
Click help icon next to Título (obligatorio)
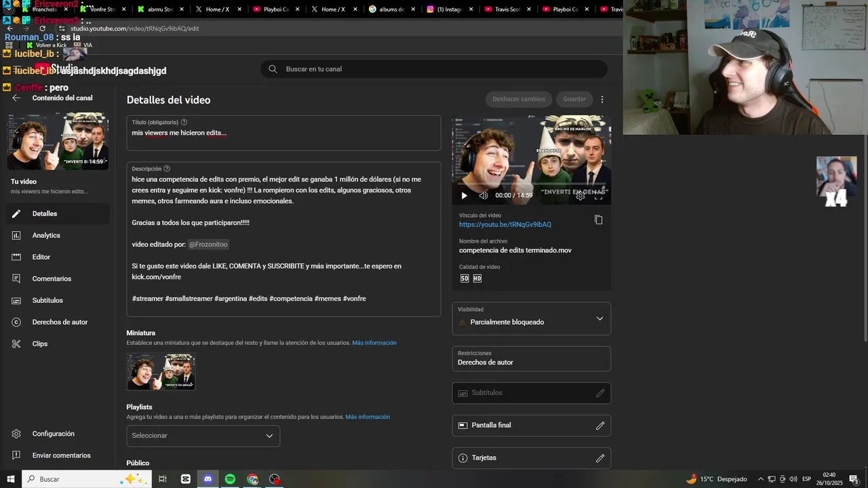point(184,122)
